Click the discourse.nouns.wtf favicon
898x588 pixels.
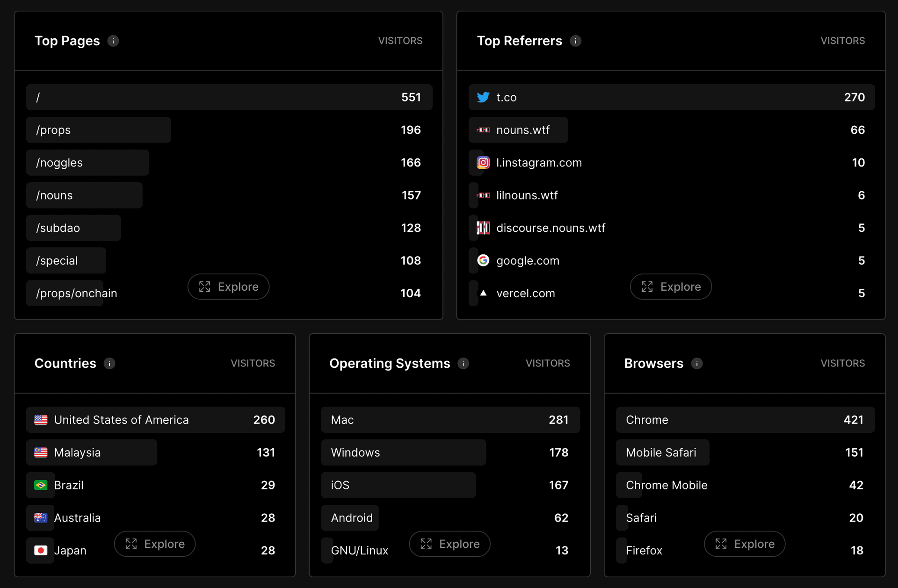pos(483,228)
